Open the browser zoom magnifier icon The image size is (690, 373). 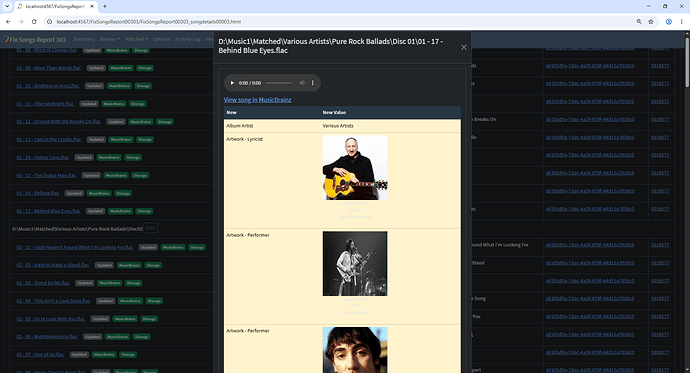(x=639, y=22)
